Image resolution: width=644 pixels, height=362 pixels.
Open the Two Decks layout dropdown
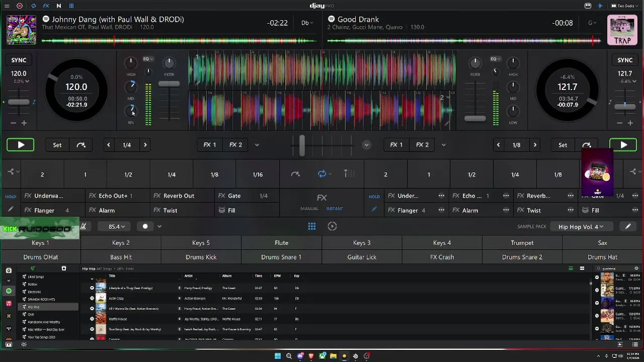(x=623, y=6)
